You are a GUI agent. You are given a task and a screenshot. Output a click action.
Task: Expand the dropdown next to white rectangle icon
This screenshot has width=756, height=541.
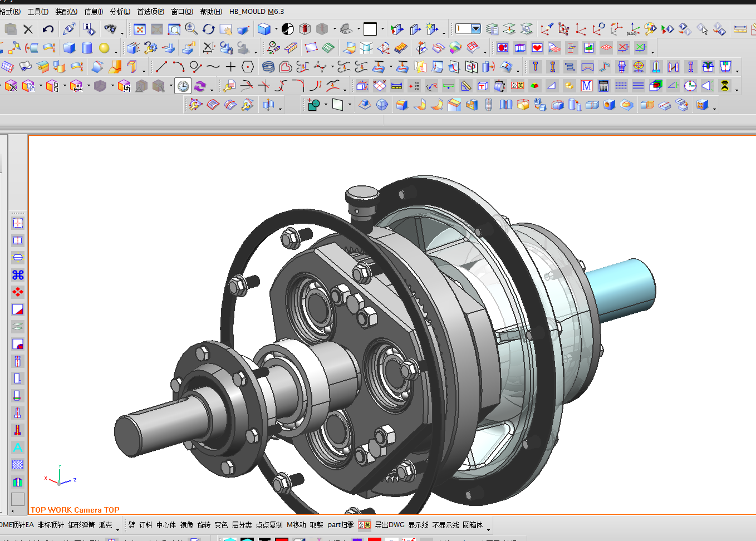[x=350, y=105]
